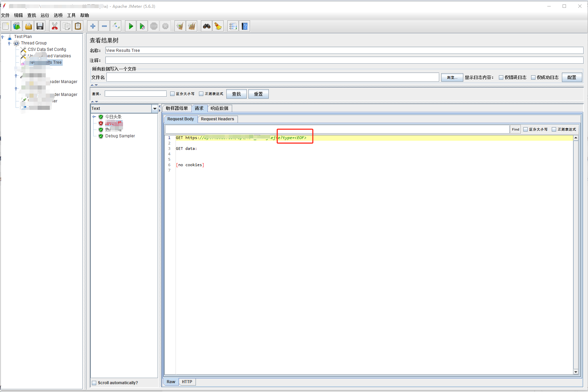The image size is (588, 392).
Task: Save the test plan with disk icon
Action: point(40,26)
